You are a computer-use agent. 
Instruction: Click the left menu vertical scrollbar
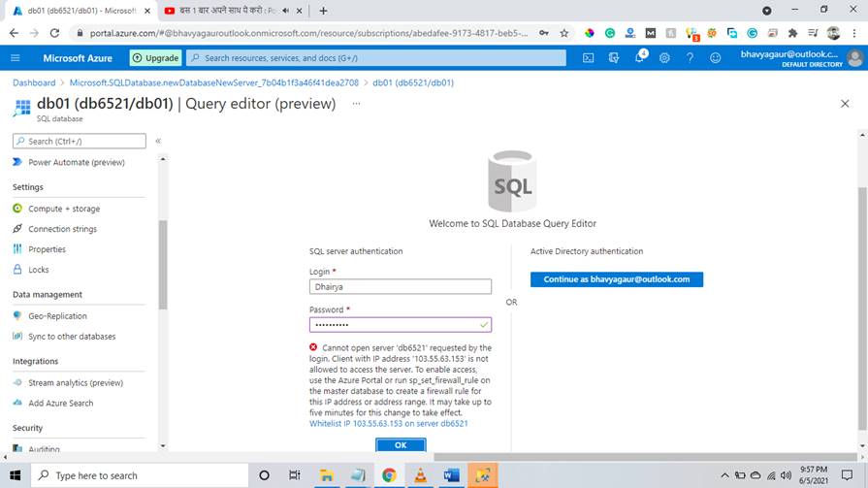click(x=163, y=265)
